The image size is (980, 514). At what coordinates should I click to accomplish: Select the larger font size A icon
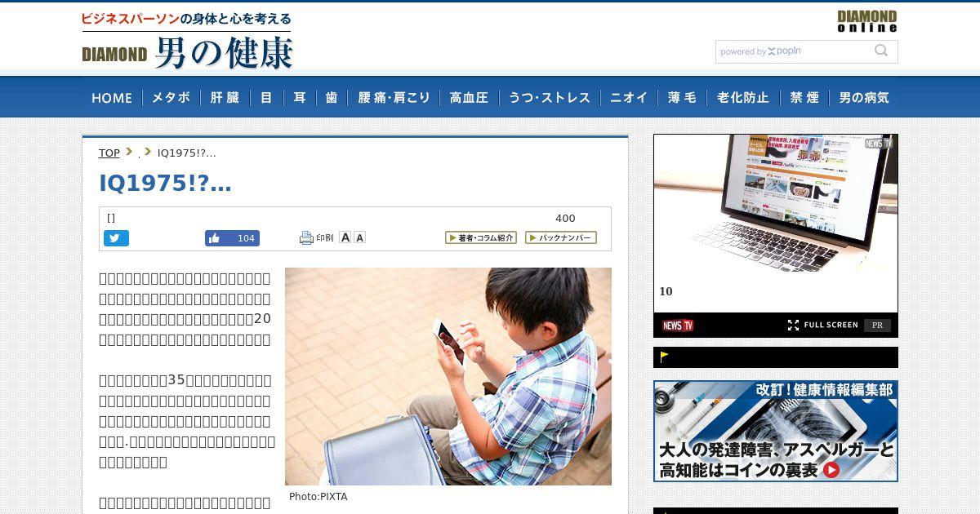pyautogui.click(x=345, y=237)
